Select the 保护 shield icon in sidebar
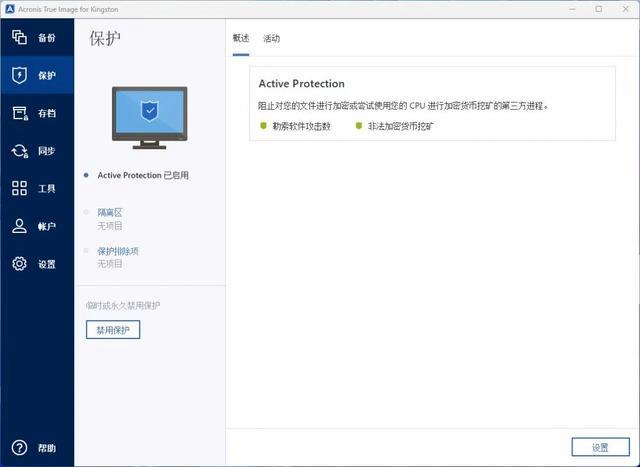The width and height of the screenshot is (640, 467). click(19, 75)
